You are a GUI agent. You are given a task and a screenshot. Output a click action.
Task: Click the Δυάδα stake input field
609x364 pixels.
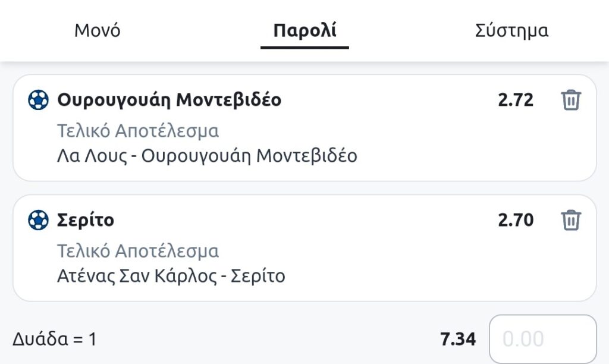coord(542,339)
